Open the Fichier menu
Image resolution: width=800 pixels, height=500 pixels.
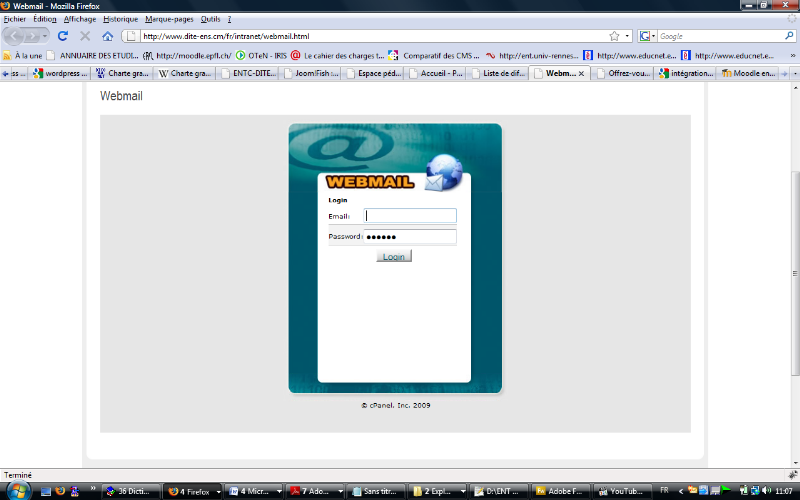pyautogui.click(x=15, y=19)
